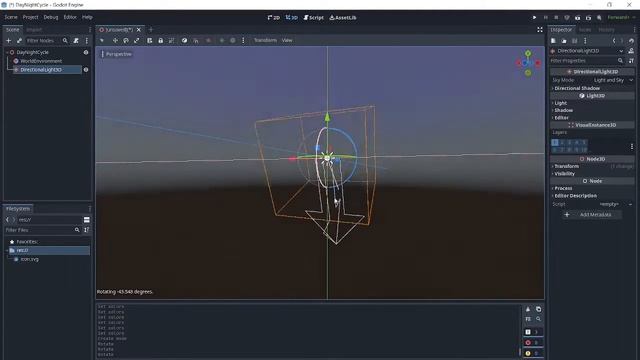The image size is (640, 360).
Task: Switch to the History tab
Action: [607, 30]
